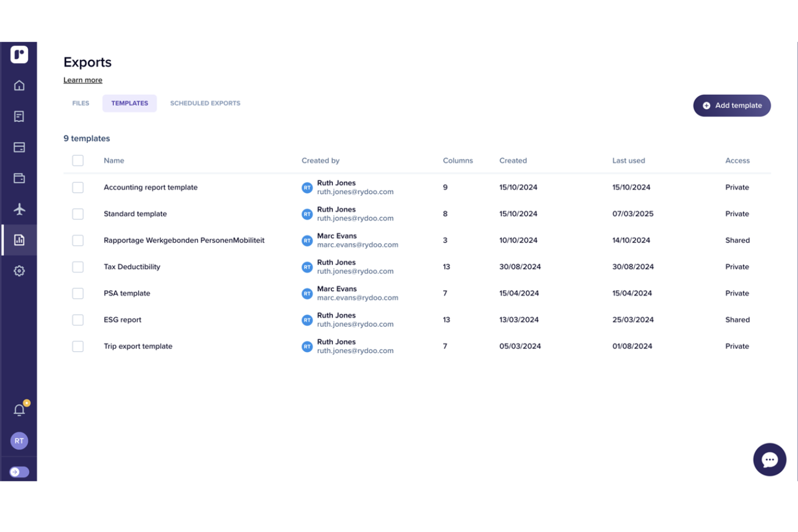Select the expenses receipt icon in sidebar

(x=19, y=116)
